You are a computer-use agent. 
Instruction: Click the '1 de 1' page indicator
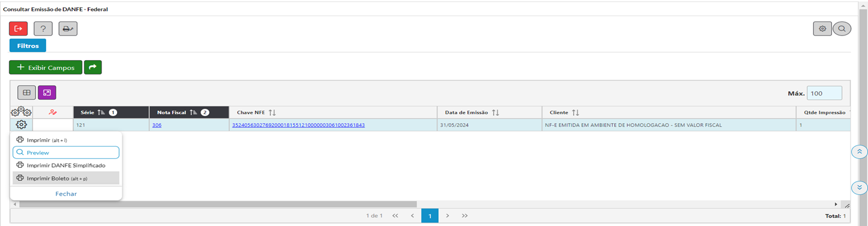point(374,215)
